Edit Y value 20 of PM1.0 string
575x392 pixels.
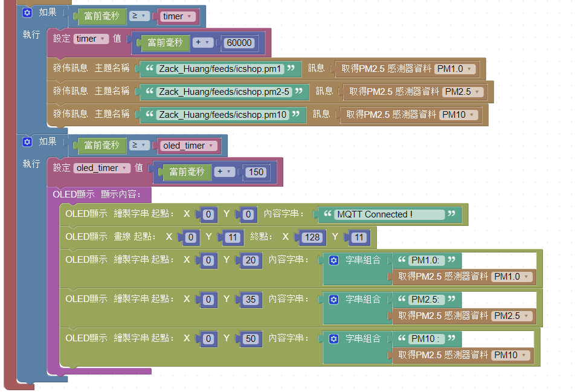point(251,260)
